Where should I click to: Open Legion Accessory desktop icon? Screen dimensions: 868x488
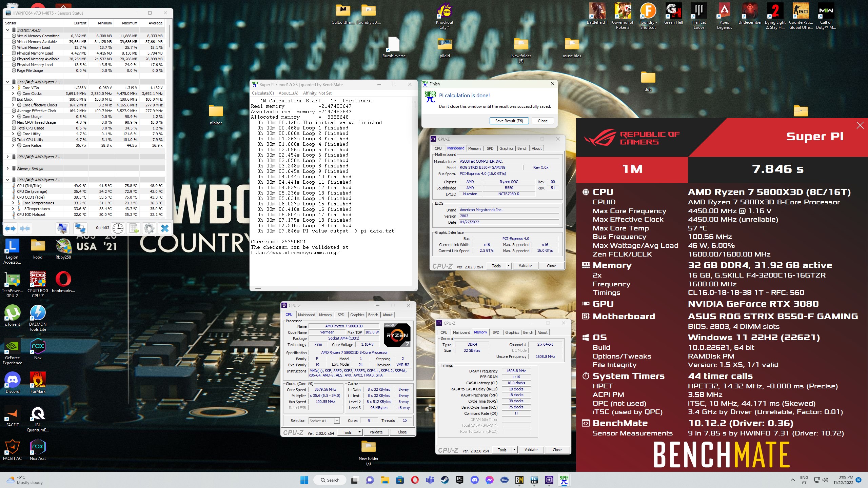click(13, 251)
